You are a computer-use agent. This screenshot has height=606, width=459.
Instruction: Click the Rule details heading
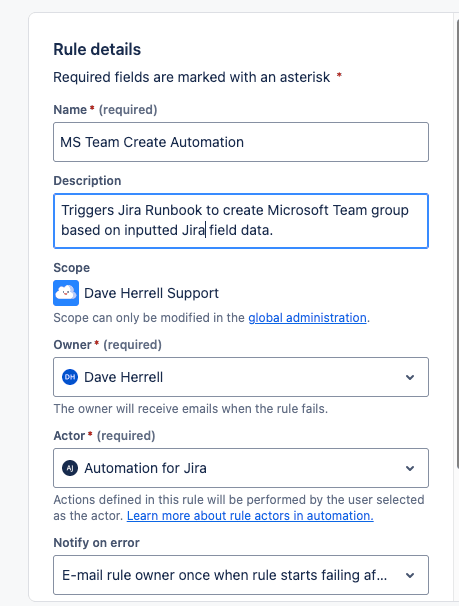(x=97, y=49)
